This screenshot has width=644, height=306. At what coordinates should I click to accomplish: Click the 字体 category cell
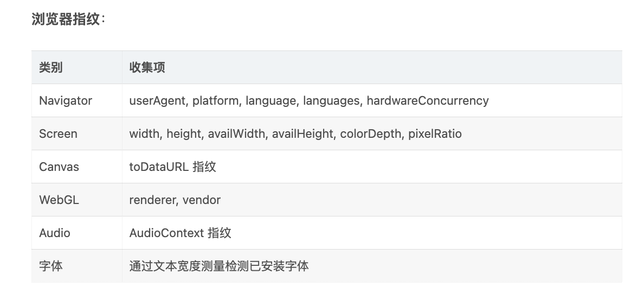click(77, 266)
